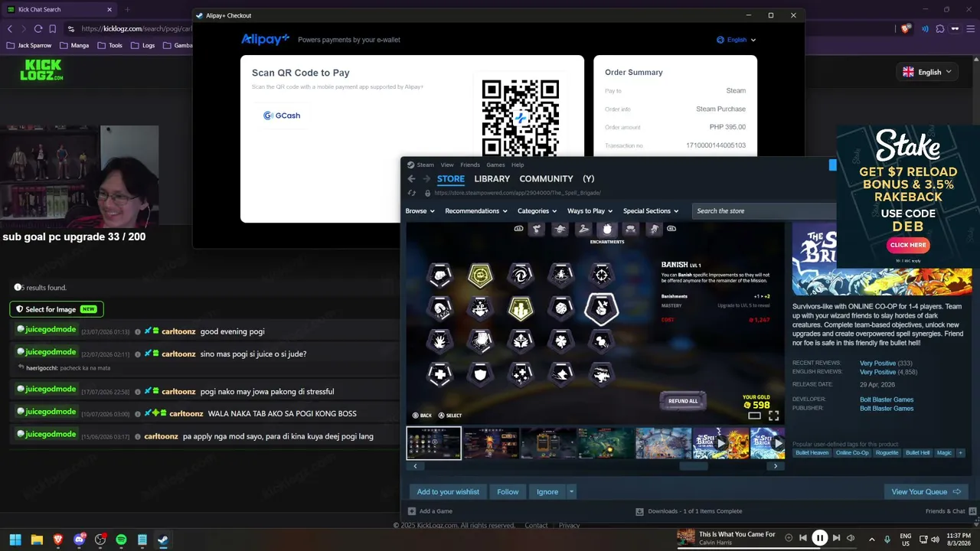This screenshot has height=551, width=980.
Task: Reload the Steam store page
Action: [412, 193]
